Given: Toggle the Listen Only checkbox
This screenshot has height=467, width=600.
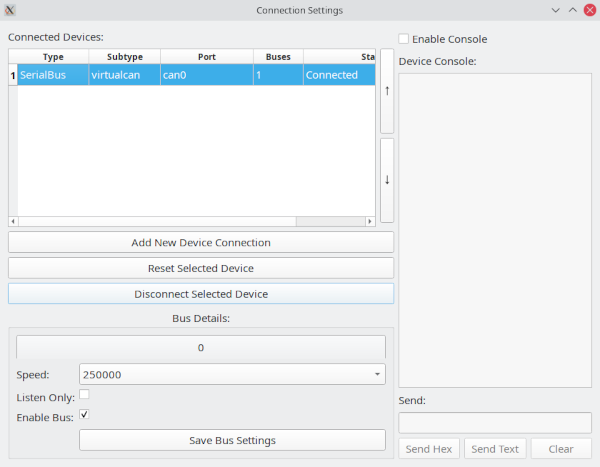Looking at the screenshot, I should pos(85,396).
